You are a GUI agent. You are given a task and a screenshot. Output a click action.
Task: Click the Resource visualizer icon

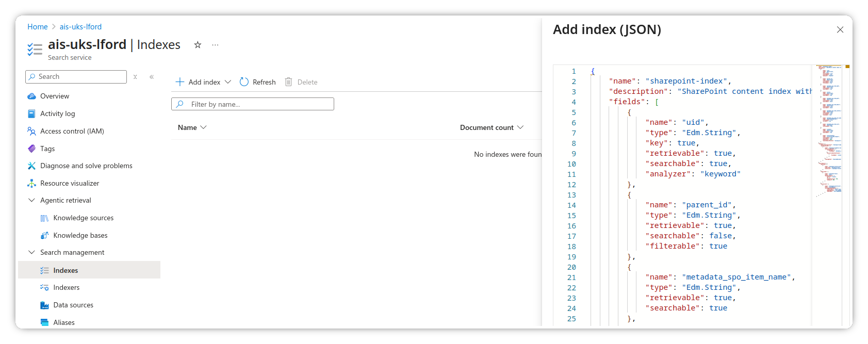coord(31,184)
